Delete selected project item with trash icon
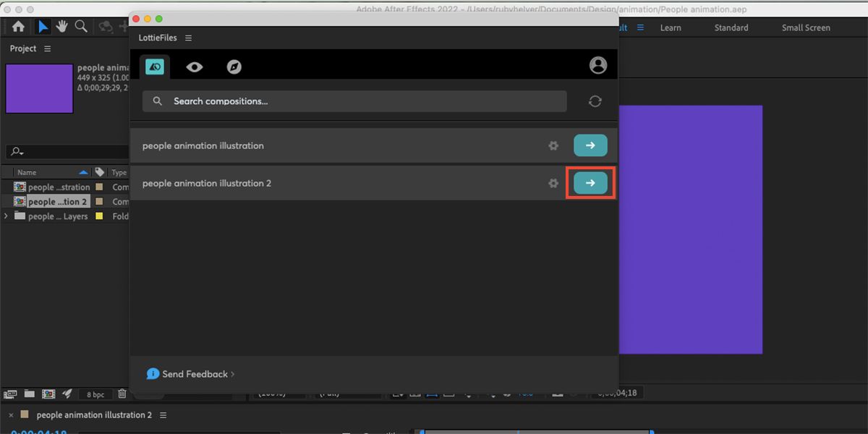 [122, 394]
